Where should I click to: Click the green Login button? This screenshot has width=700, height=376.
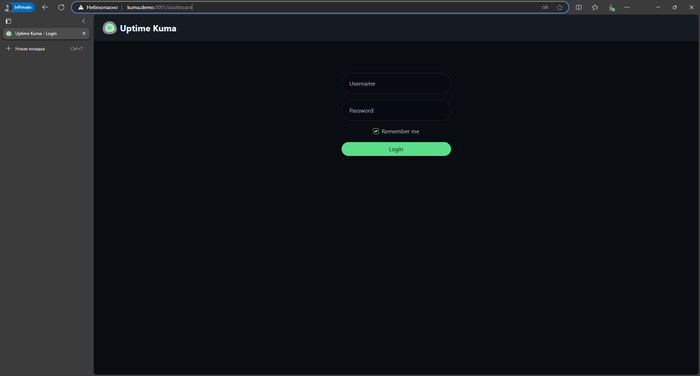tap(396, 149)
